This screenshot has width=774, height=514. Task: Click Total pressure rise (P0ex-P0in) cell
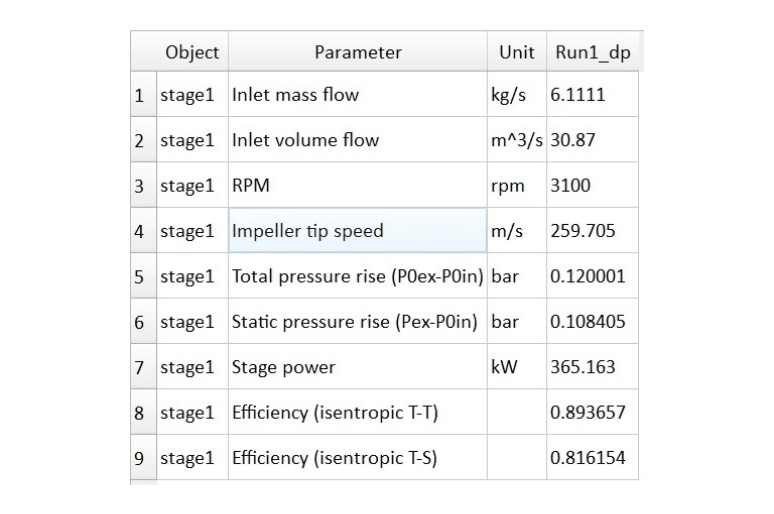click(358, 276)
